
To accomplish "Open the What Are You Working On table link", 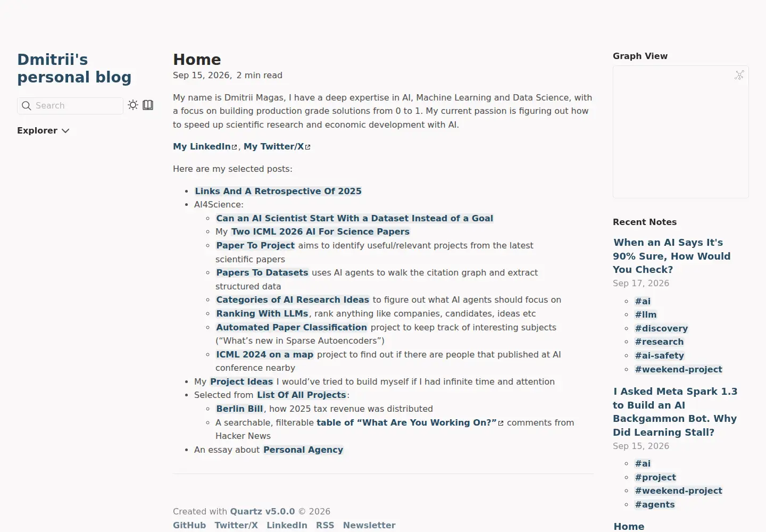I will coord(410,422).
